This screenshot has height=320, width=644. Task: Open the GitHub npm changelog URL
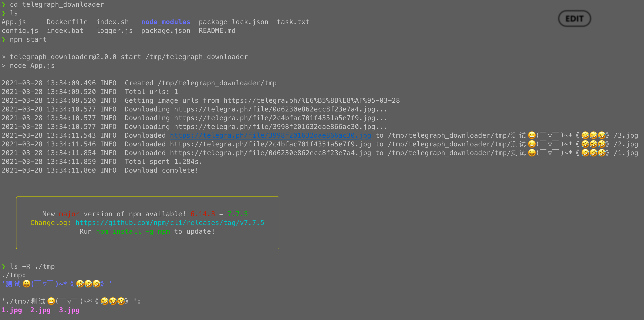click(x=170, y=223)
